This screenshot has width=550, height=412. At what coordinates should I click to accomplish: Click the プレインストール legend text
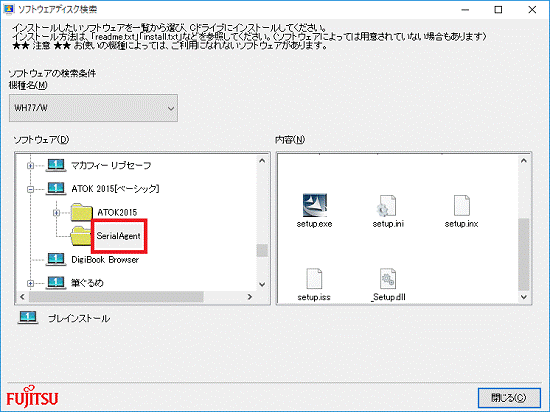[x=79, y=318]
